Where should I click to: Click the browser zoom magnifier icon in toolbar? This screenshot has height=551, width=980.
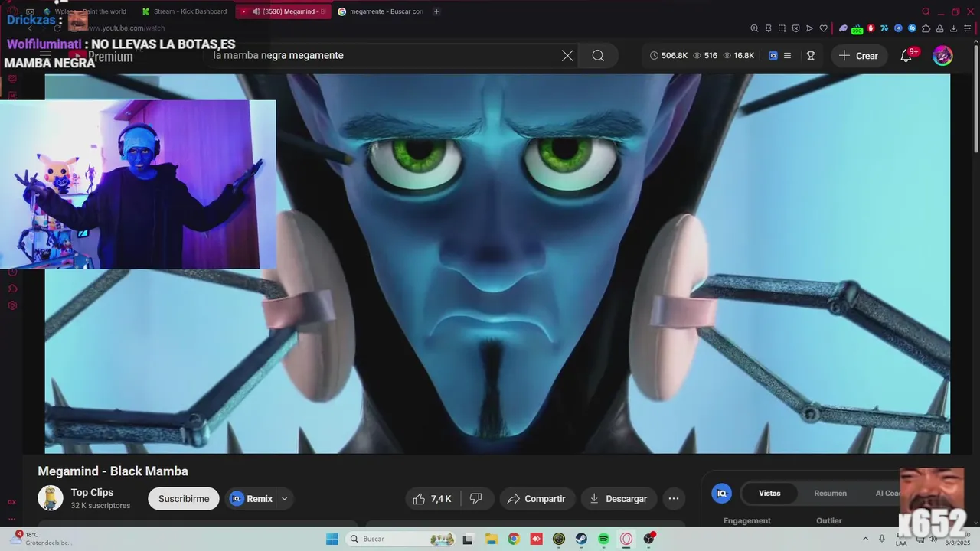[x=754, y=28]
